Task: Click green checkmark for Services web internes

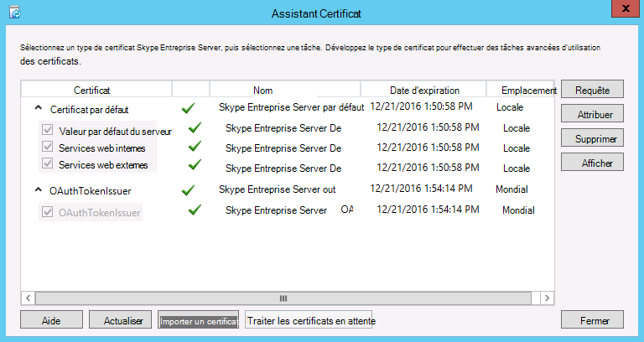Action: click(x=195, y=146)
